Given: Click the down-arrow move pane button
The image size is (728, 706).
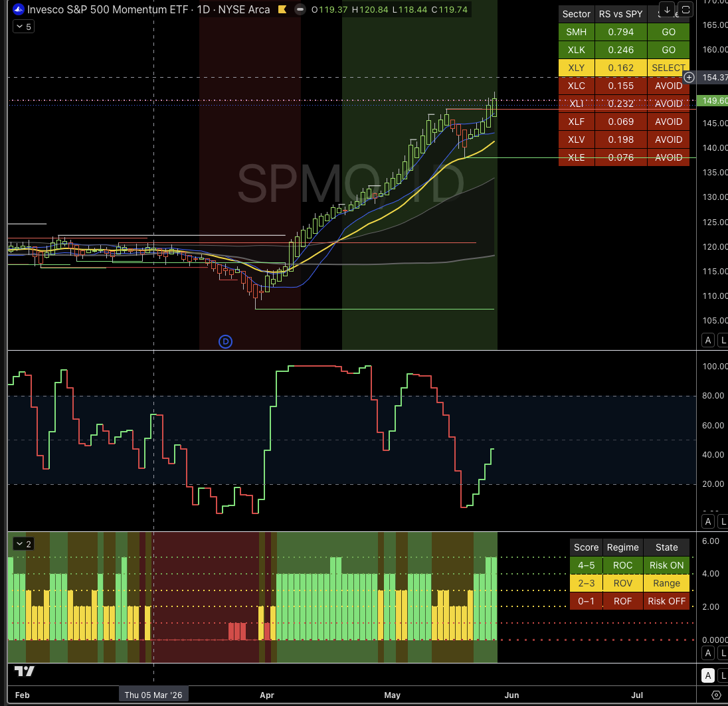Looking at the screenshot, I should tap(667, 10).
